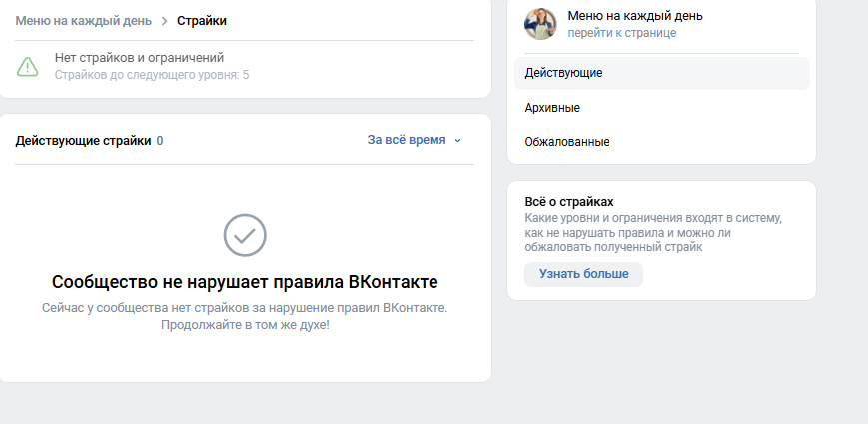The width and height of the screenshot is (868, 424).
Task: Click the green warning triangle icon
Action: (x=27, y=66)
